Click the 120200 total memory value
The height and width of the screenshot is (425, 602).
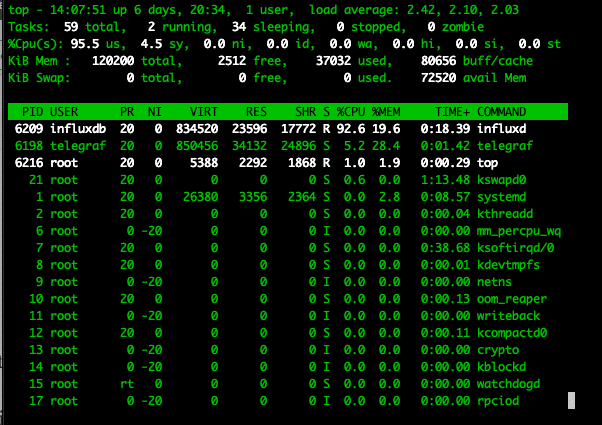point(113,61)
